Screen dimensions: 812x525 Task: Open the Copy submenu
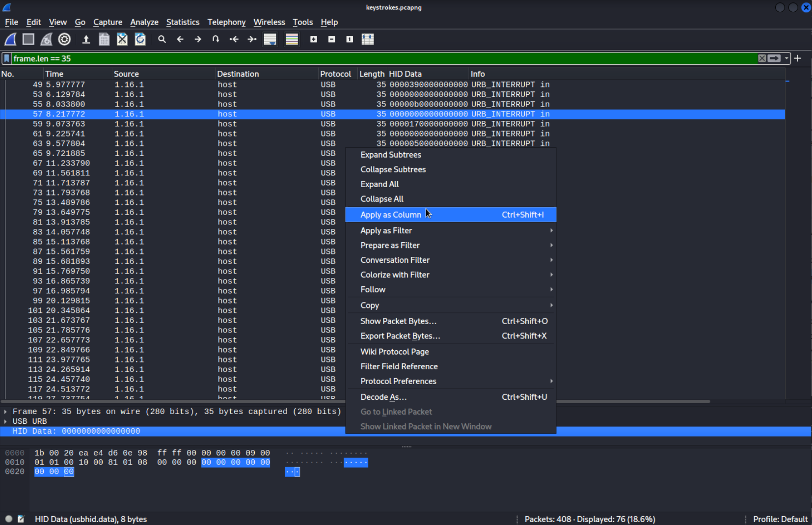click(x=451, y=305)
